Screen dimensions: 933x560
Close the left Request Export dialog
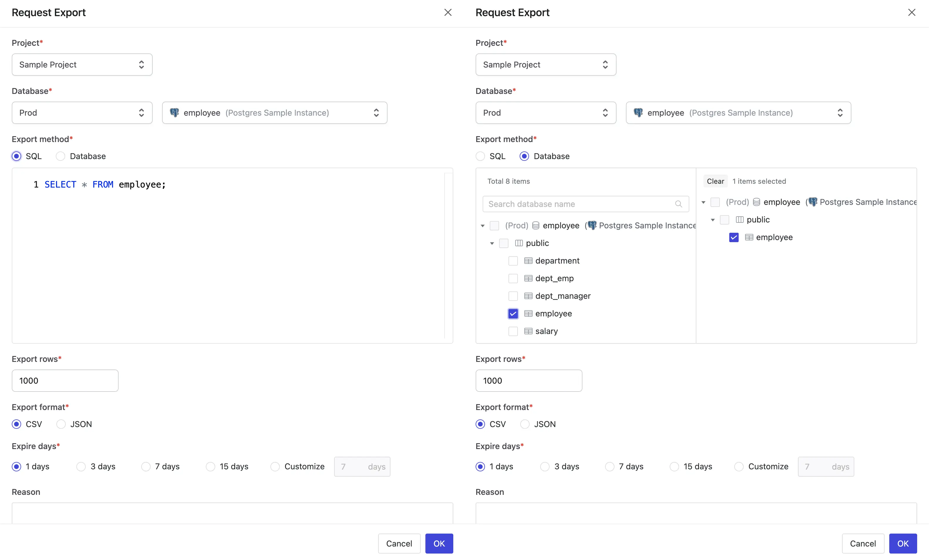tap(448, 12)
